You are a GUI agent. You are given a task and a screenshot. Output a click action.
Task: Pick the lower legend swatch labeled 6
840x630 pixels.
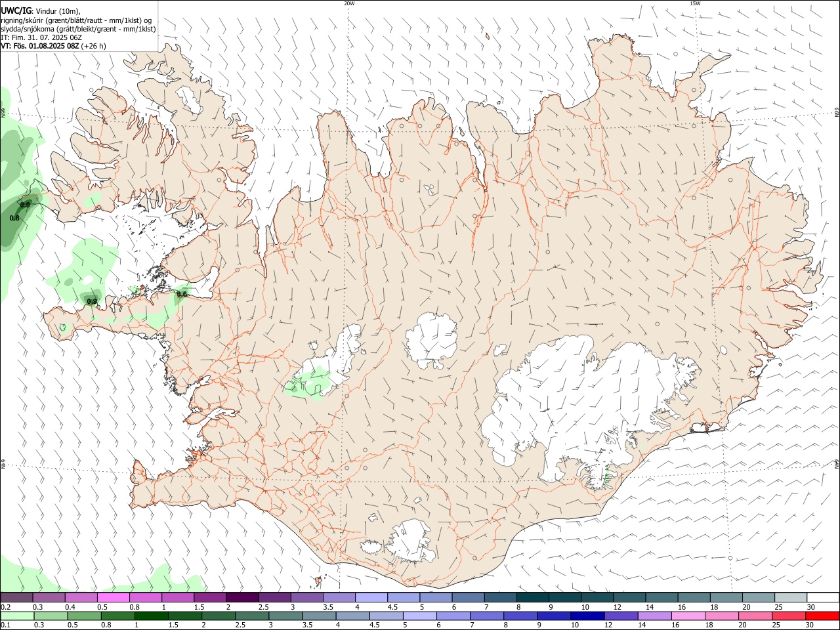pyautogui.click(x=453, y=616)
